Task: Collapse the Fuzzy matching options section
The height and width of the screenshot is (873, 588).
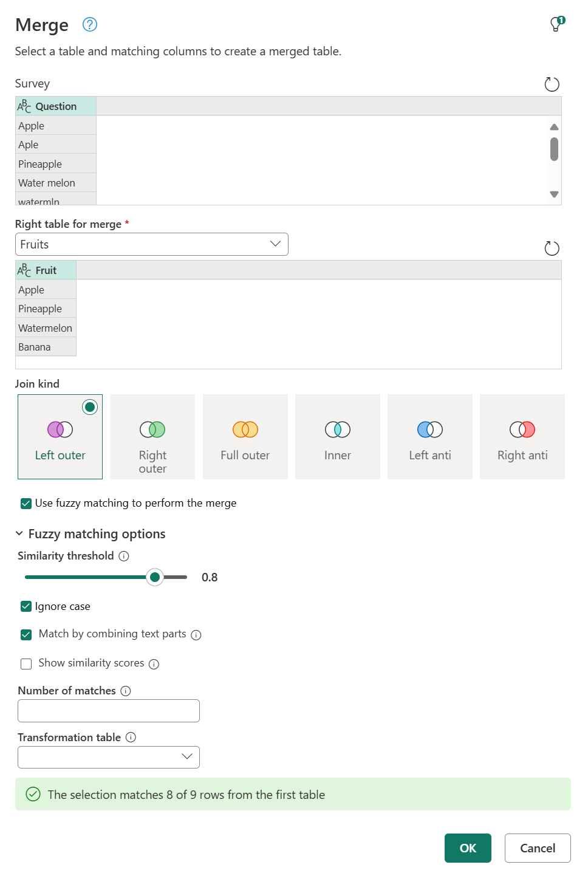Action: click(19, 533)
